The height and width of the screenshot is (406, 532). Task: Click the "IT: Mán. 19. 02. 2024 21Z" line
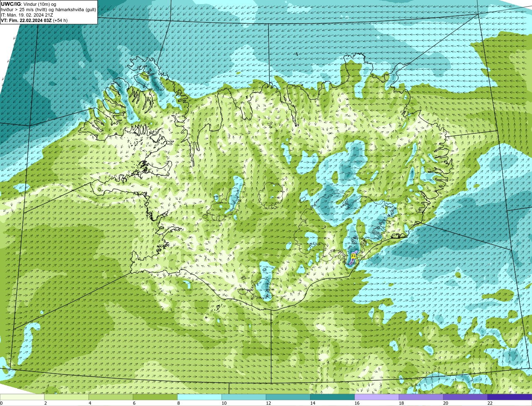[27, 15]
